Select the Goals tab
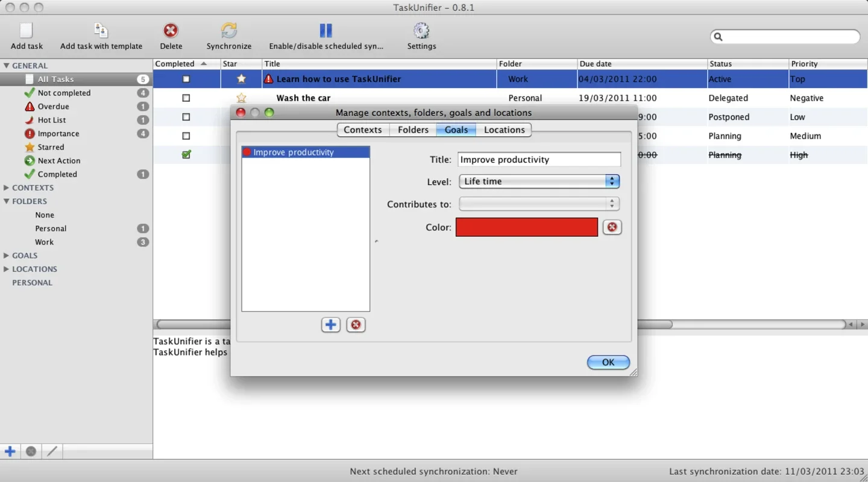 click(x=456, y=130)
